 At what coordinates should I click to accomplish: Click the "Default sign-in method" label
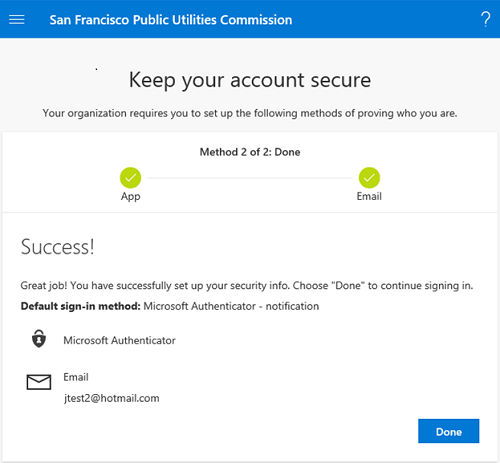click(x=80, y=306)
